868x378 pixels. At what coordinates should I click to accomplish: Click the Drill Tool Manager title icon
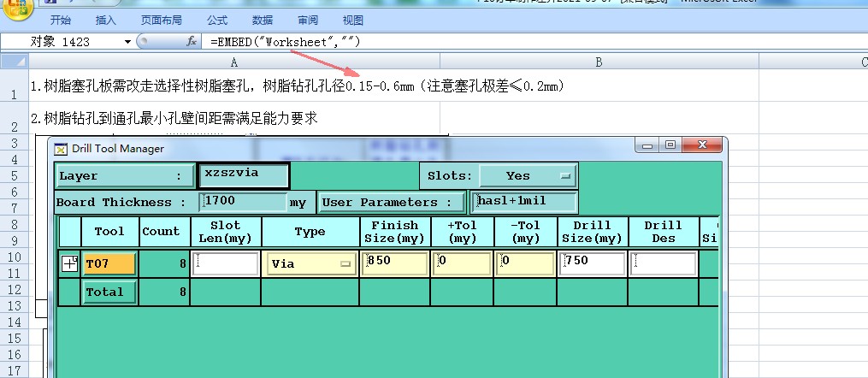pos(61,148)
